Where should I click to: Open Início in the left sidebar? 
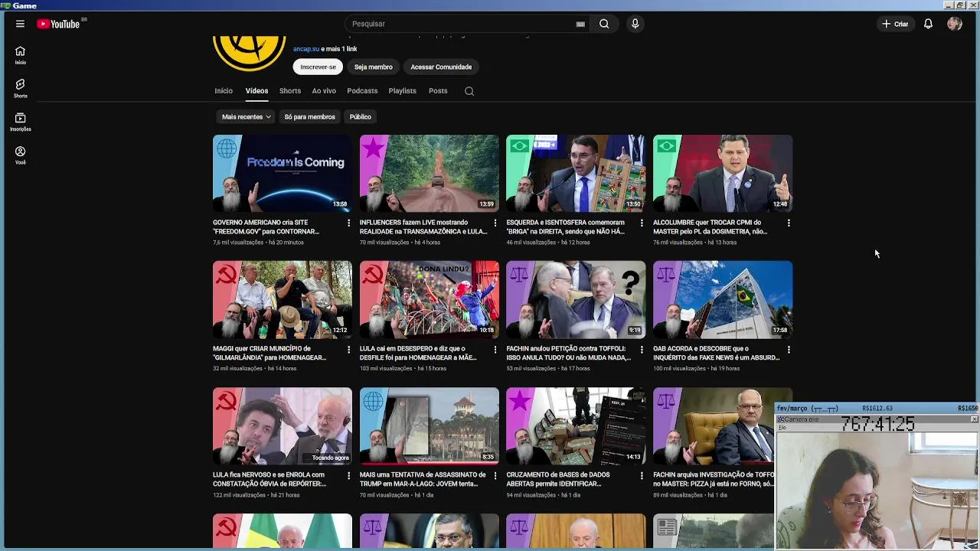[20, 55]
